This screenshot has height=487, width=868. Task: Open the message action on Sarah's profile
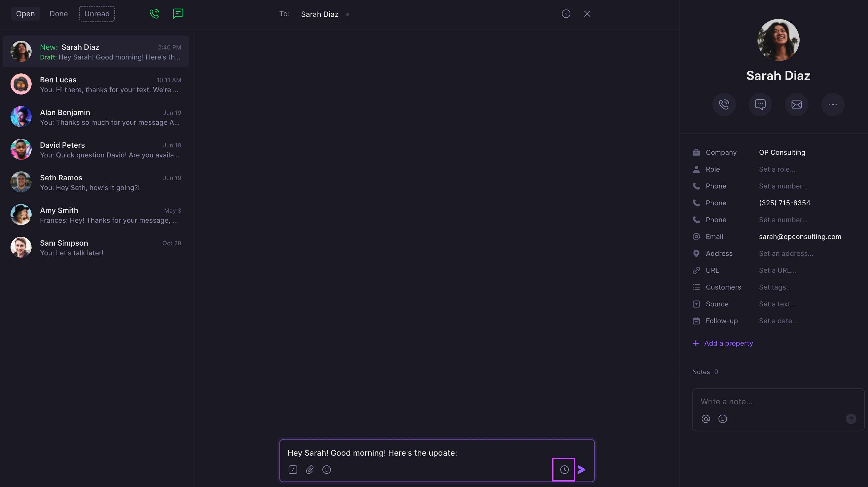761,105
